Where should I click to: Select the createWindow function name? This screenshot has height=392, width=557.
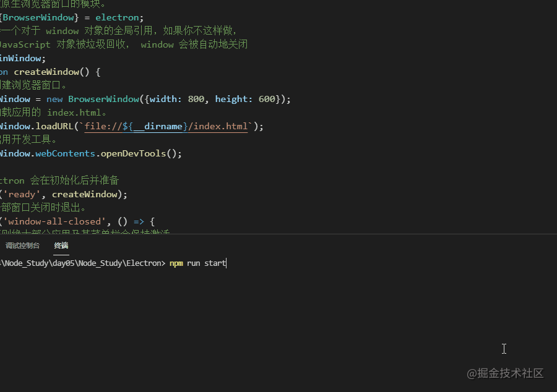coord(46,71)
